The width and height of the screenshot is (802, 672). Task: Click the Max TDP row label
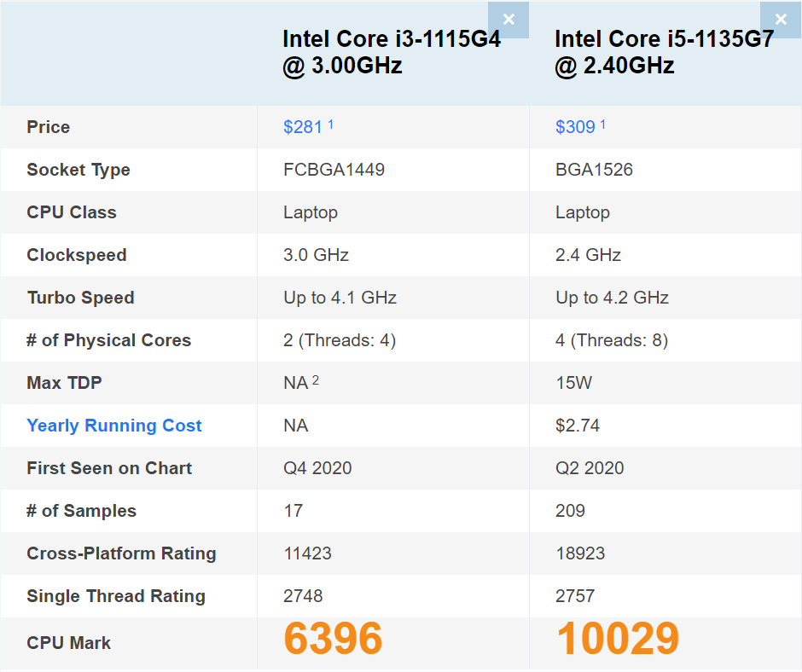point(65,383)
